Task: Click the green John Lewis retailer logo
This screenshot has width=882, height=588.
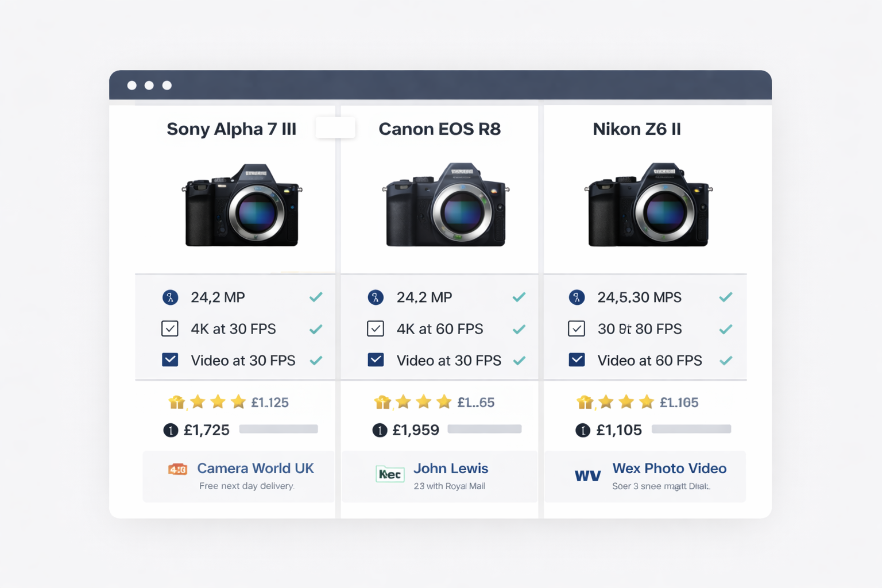Action: pyautogui.click(x=389, y=474)
